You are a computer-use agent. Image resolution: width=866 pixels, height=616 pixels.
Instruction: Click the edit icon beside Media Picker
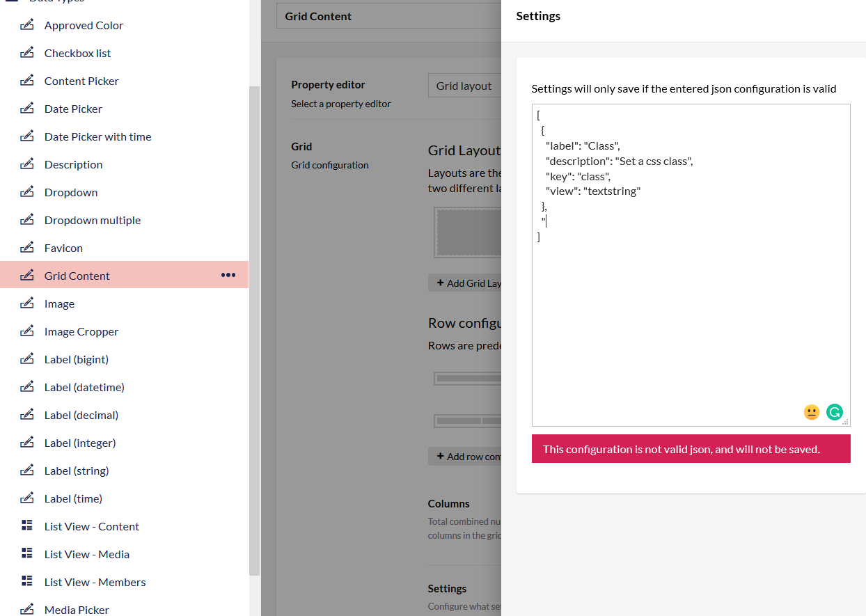tap(26, 609)
